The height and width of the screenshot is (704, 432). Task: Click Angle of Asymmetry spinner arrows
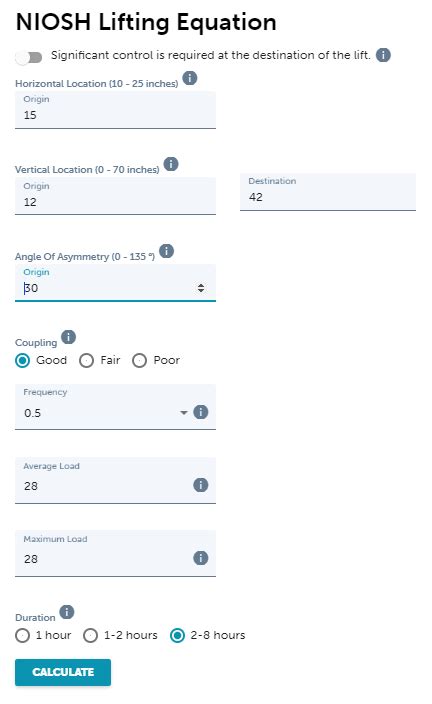(201, 288)
